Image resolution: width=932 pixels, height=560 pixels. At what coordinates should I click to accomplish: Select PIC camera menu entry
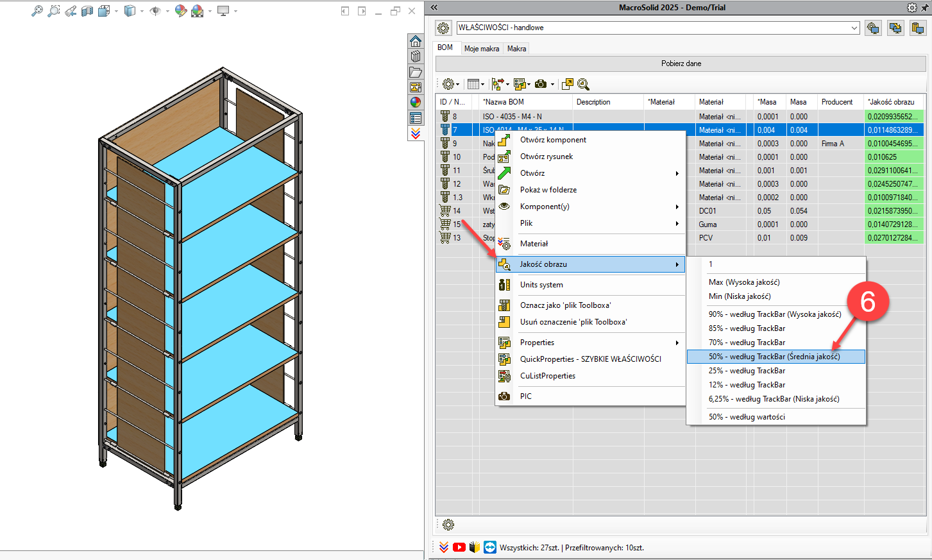click(591, 396)
